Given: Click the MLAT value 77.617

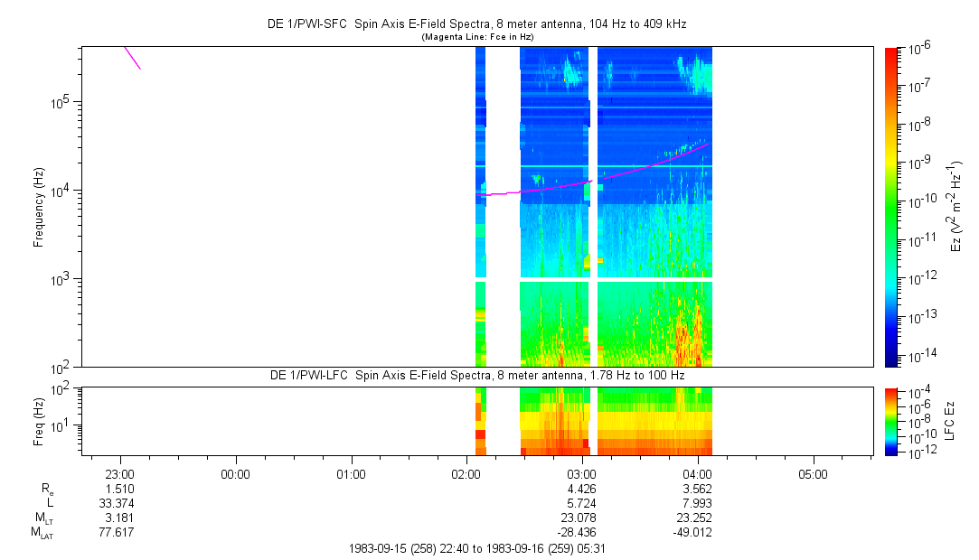Looking at the screenshot, I should 116,532.
